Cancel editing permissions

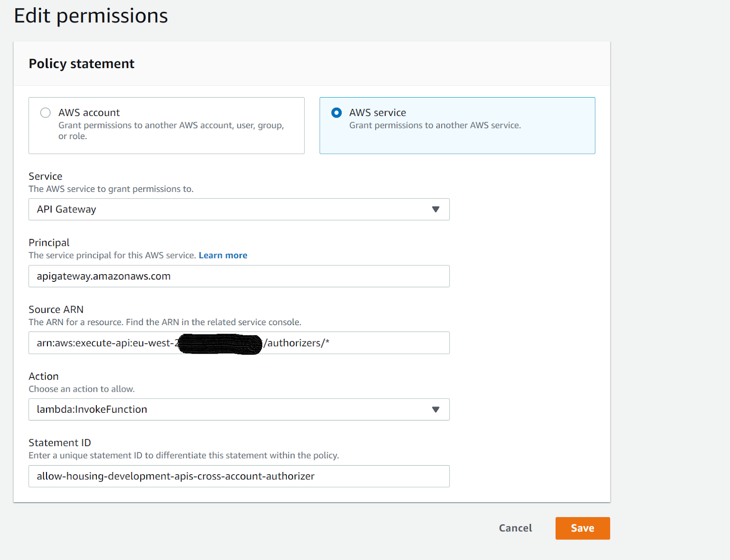click(x=516, y=528)
